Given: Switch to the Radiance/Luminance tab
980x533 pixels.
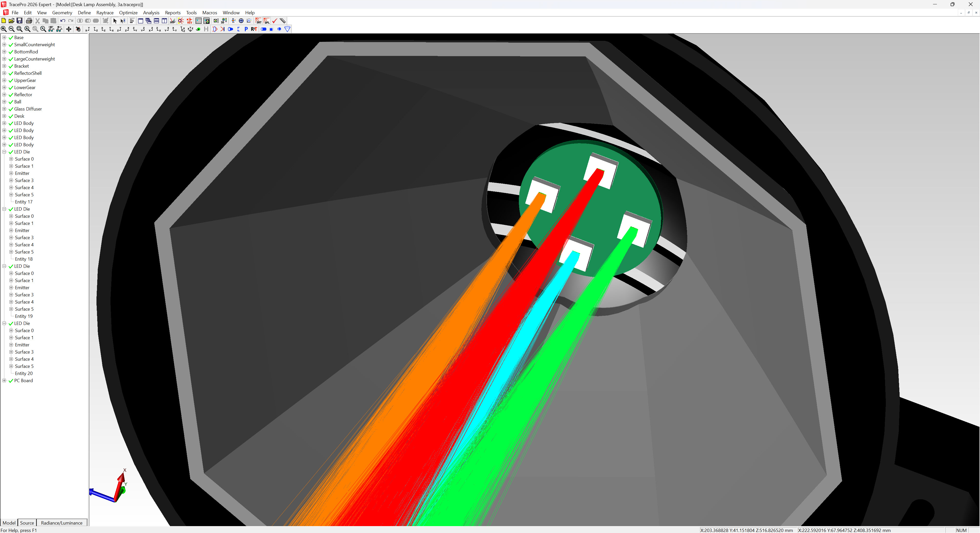Looking at the screenshot, I should click(x=62, y=523).
